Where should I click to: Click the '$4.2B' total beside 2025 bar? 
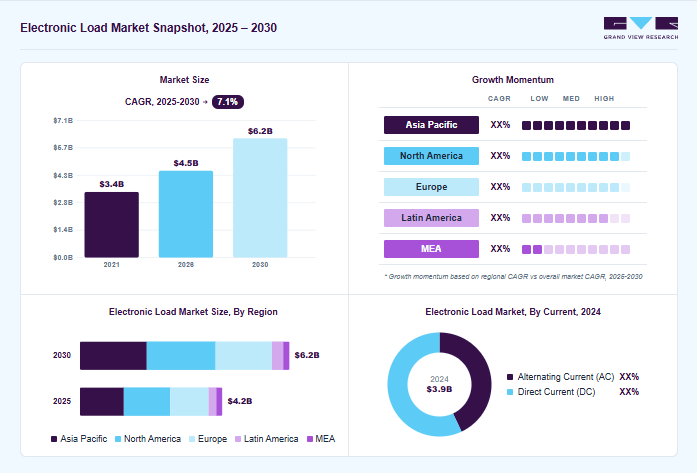tap(240, 401)
